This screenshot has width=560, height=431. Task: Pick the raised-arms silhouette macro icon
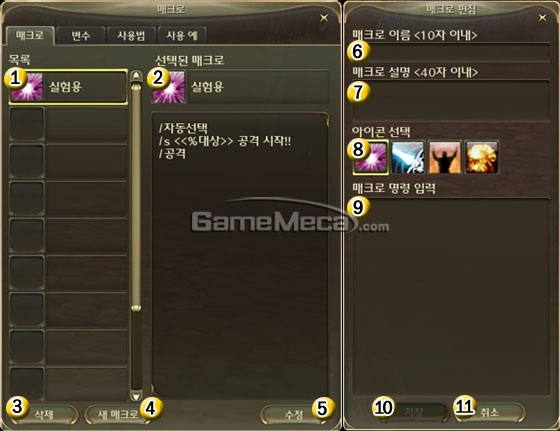tap(445, 157)
